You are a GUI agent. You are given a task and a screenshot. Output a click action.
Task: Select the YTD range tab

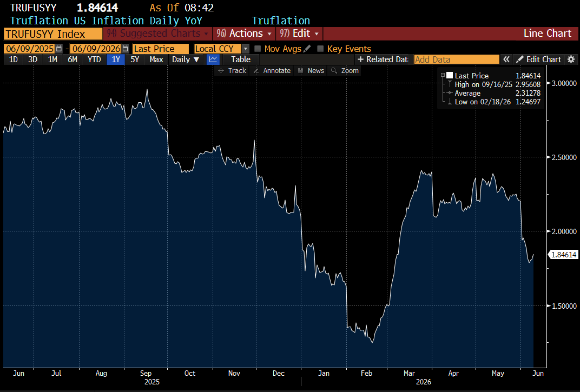click(x=94, y=59)
